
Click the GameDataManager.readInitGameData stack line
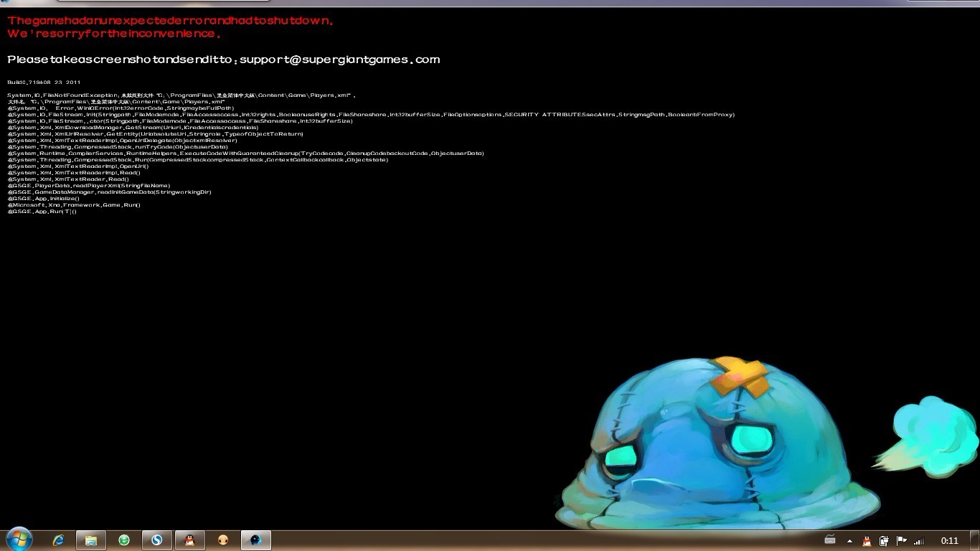pyautogui.click(x=109, y=192)
